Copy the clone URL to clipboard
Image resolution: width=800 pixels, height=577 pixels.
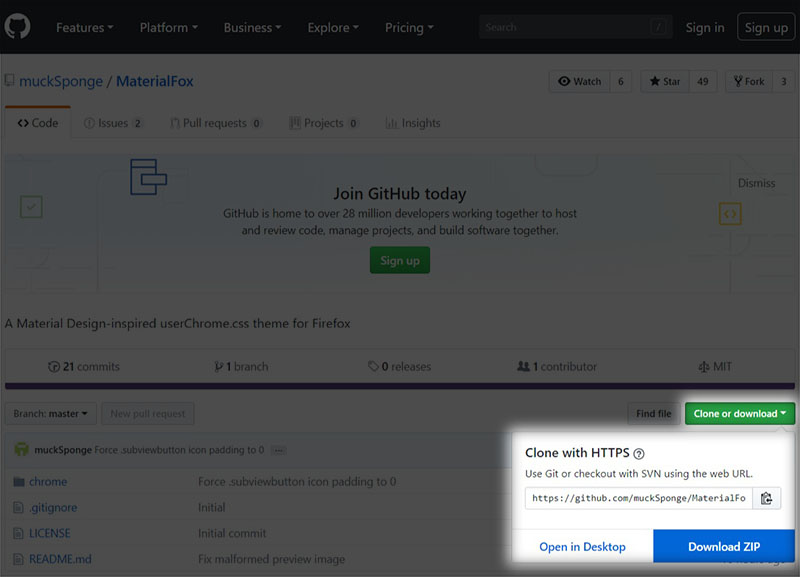(767, 497)
